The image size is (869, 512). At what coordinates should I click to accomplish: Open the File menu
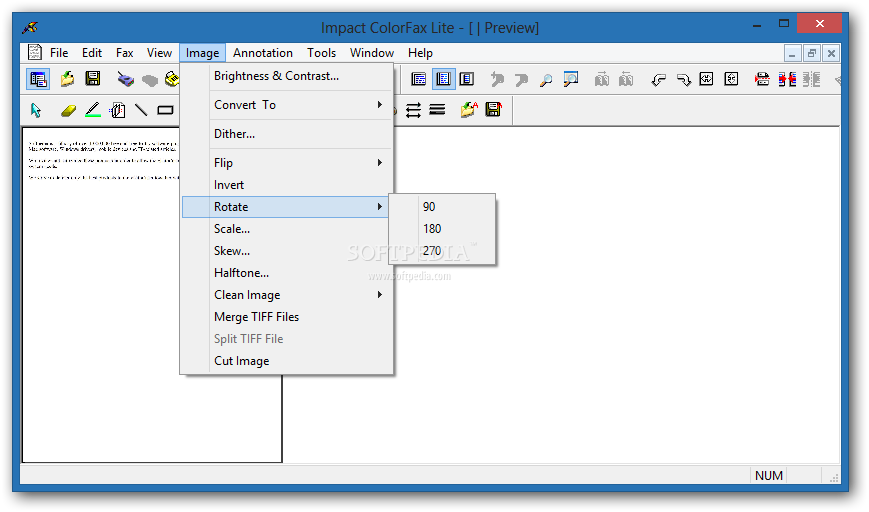(x=59, y=53)
